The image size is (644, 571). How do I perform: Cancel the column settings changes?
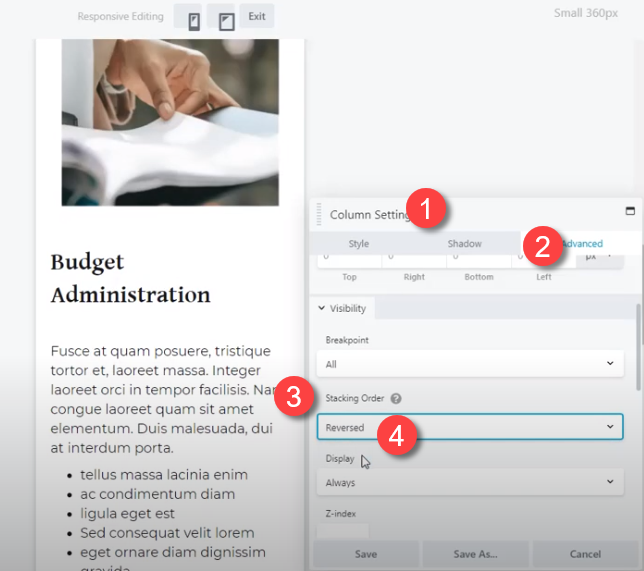[585, 554]
